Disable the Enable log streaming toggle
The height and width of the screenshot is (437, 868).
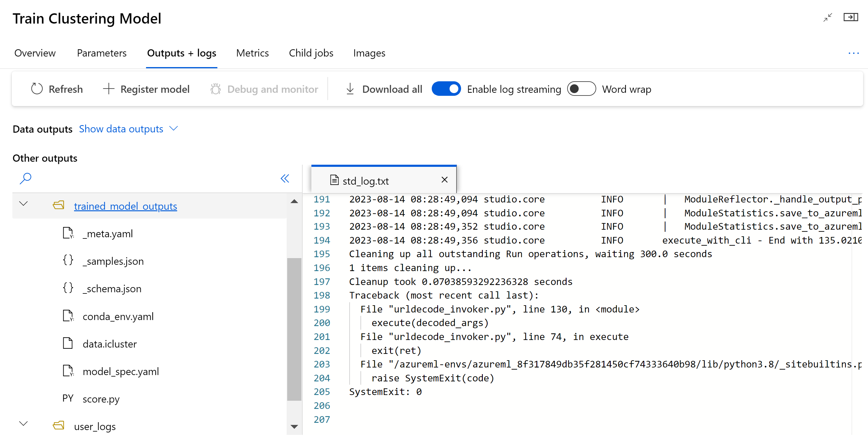446,89
